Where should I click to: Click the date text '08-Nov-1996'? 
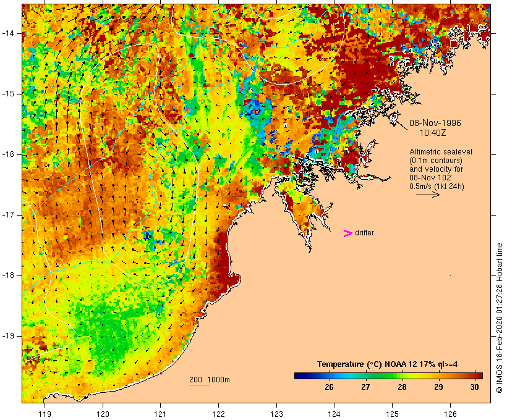click(x=435, y=123)
